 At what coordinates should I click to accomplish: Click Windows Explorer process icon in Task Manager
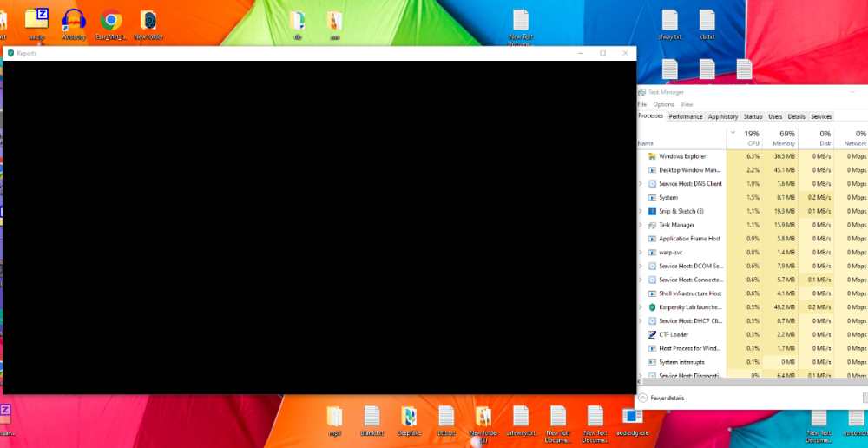652,156
